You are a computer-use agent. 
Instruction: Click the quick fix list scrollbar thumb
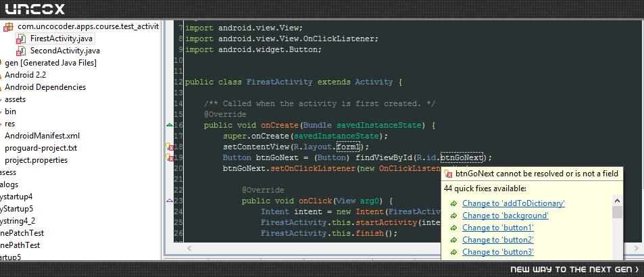617,211
